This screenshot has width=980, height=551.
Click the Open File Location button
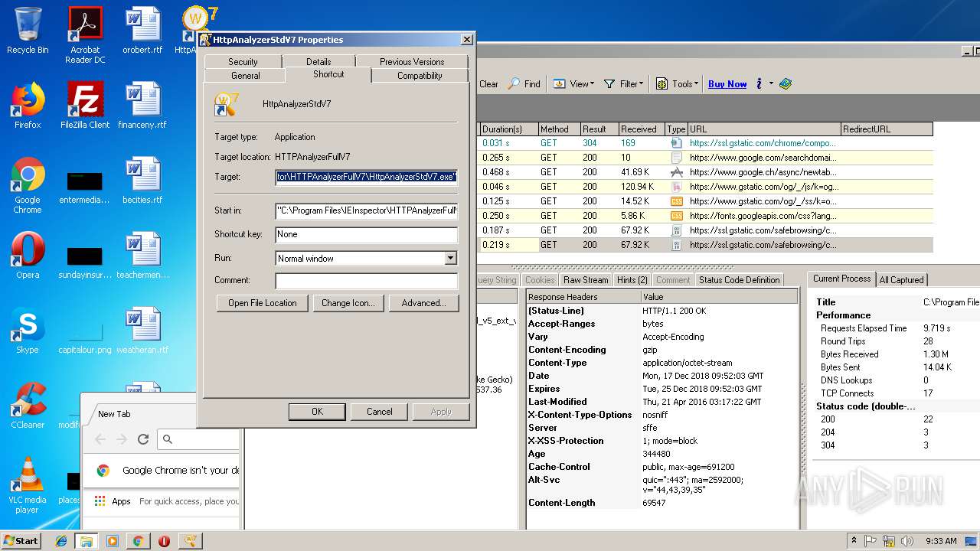[263, 303]
